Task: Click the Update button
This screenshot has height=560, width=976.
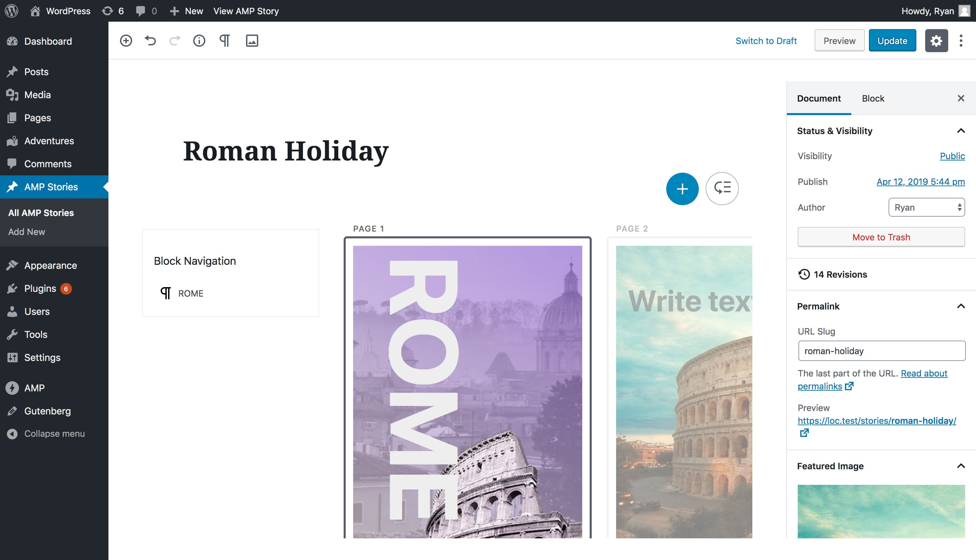Action: 892,41
